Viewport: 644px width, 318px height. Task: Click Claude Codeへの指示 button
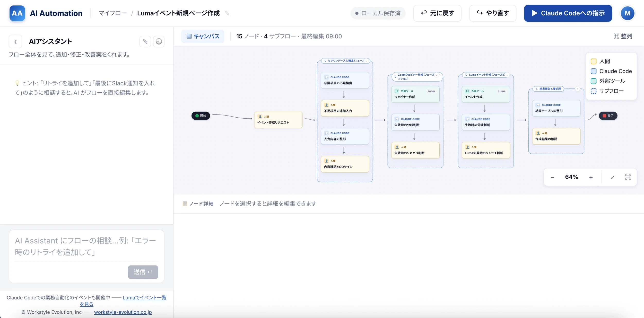[x=568, y=13]
